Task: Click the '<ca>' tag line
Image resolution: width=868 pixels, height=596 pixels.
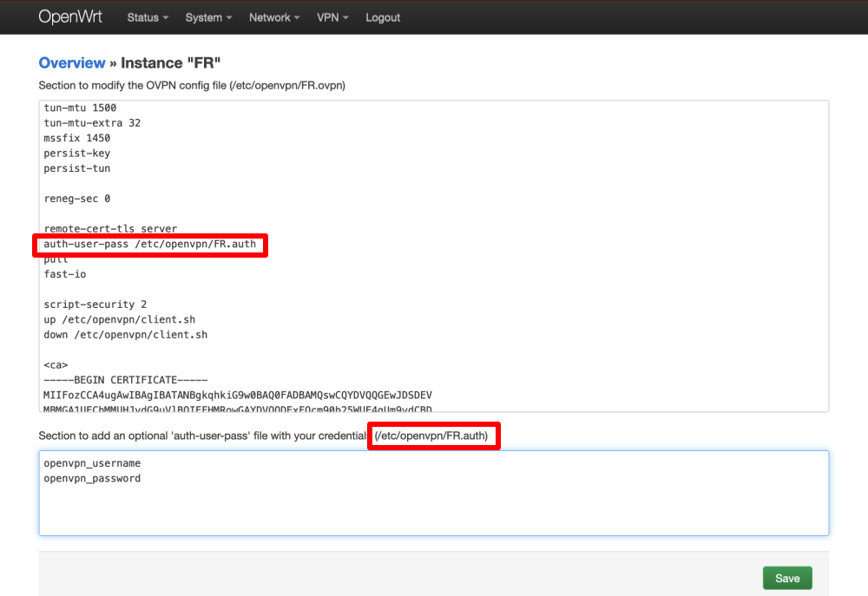Action: point(56,365)
